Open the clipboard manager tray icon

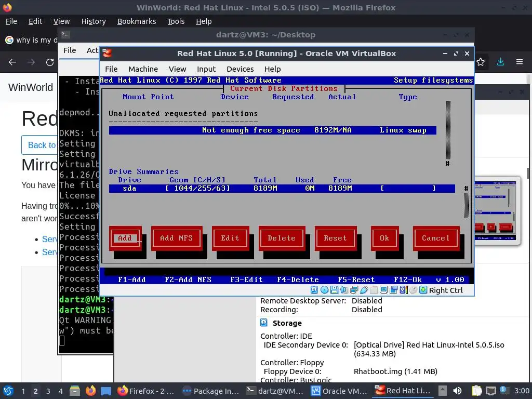click(x=477, y=391)
